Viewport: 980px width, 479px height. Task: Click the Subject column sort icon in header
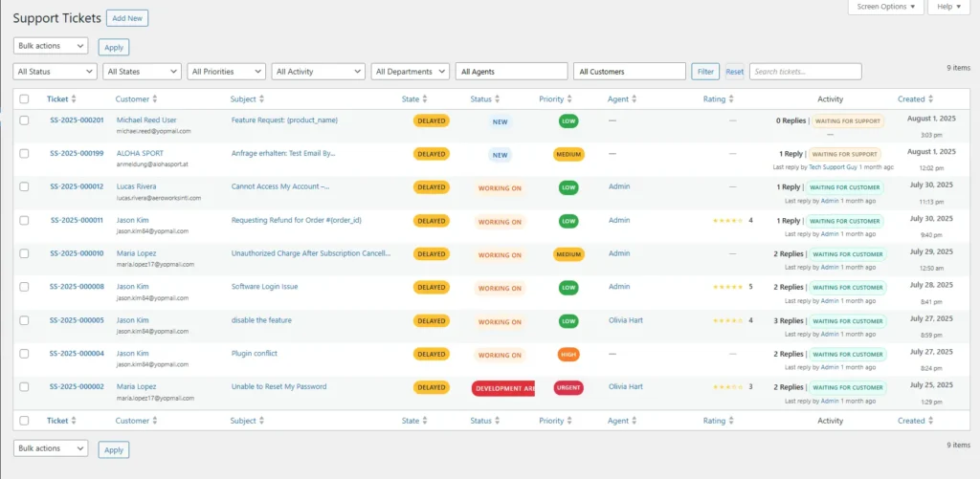(262, 99)
